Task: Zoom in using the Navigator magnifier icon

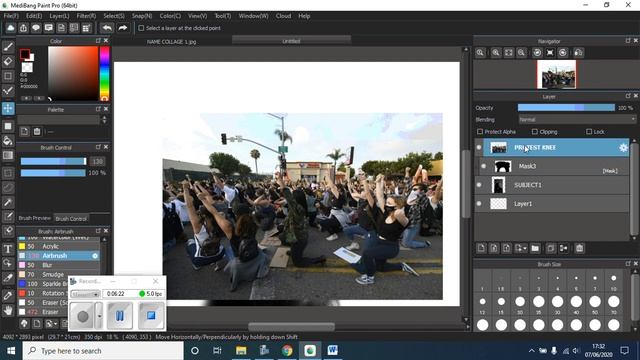Action: click(x=496, y=53)
